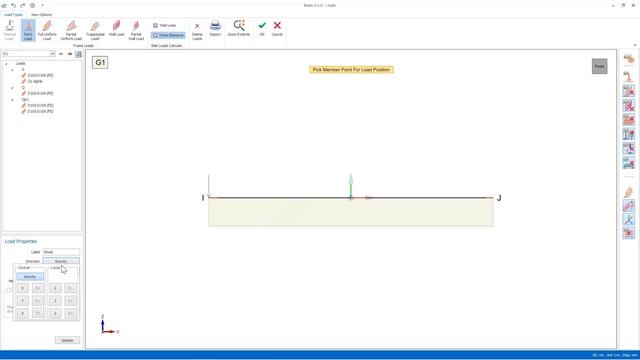This screenshot has height=360, width=640.
Task: Click the green vertical axis arrow gizmo
Action: (351, 185)
